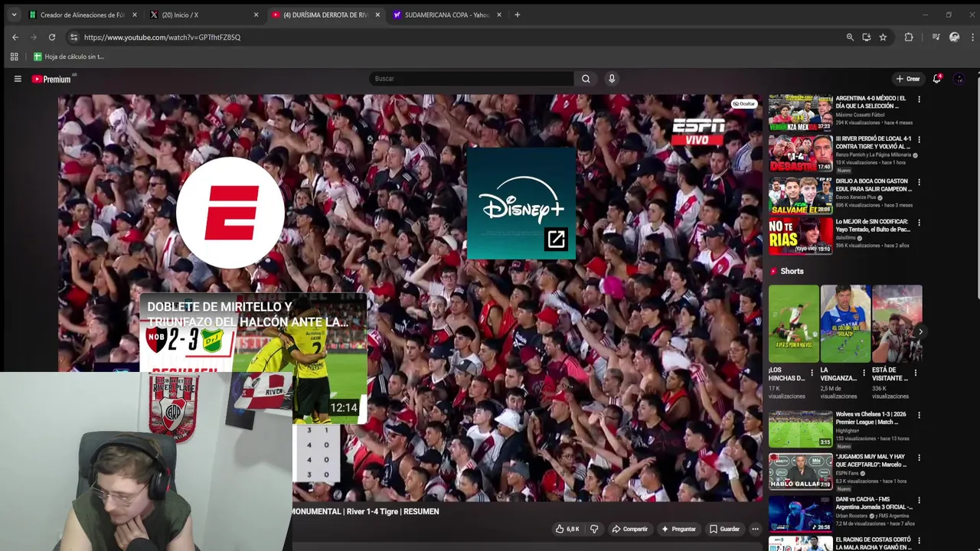Open options for Wolves vs Chelsea video
Image resolution: width=980 pixels, height=551 pixels.
point(919,416)
